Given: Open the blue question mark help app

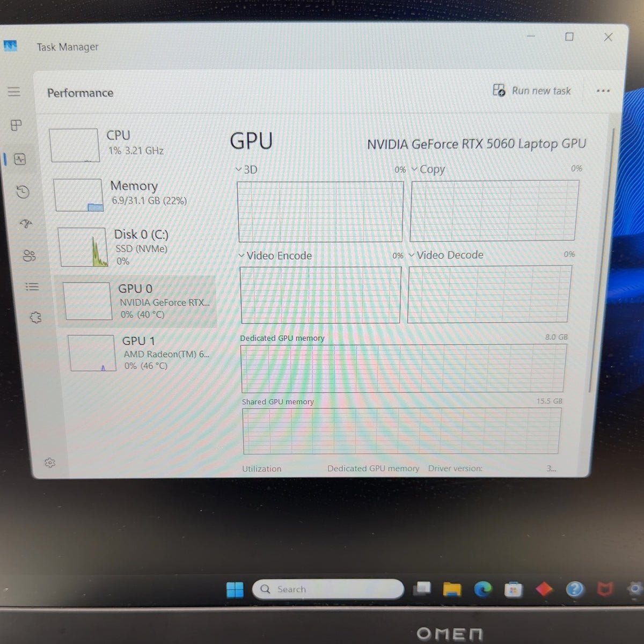Looking at the screenshot, I should [575, 589].
